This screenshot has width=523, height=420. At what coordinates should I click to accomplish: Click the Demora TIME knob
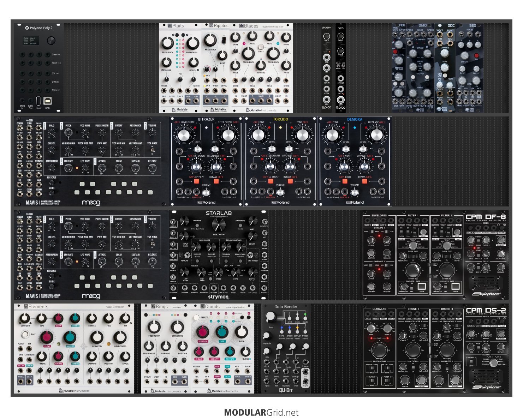tap(333, 136)
